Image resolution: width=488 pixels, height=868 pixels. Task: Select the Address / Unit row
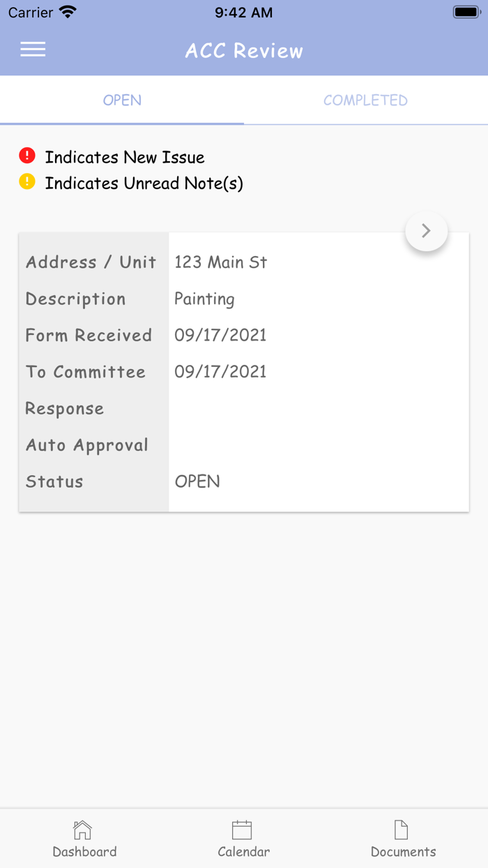click(x=91, y=262)
